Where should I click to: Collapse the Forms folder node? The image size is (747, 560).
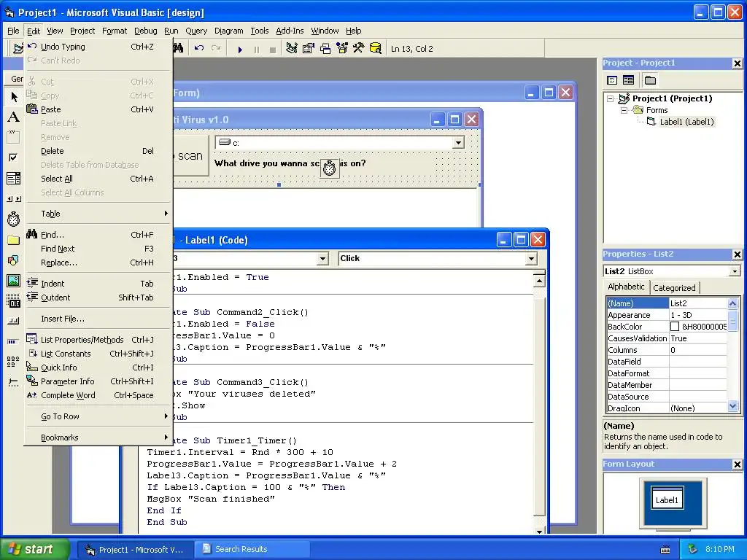click(x=624, y=110)
